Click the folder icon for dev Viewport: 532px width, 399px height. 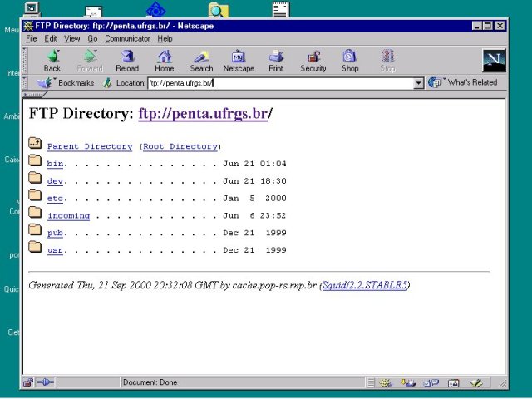(35, 177)
